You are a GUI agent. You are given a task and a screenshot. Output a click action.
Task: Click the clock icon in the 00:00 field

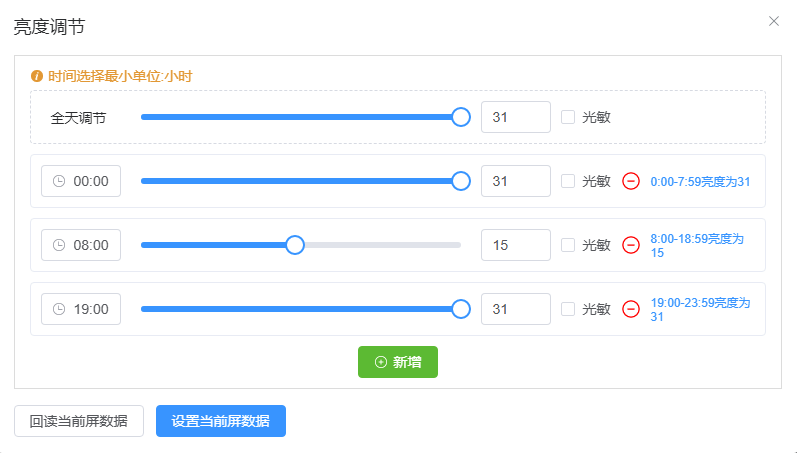(x=59, y=181)
